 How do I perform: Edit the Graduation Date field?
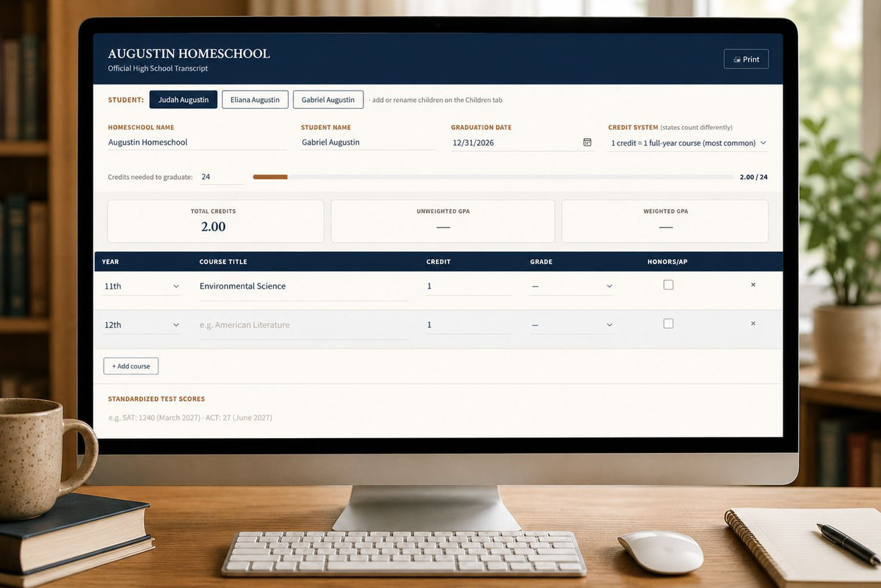[x=522, y=142]
